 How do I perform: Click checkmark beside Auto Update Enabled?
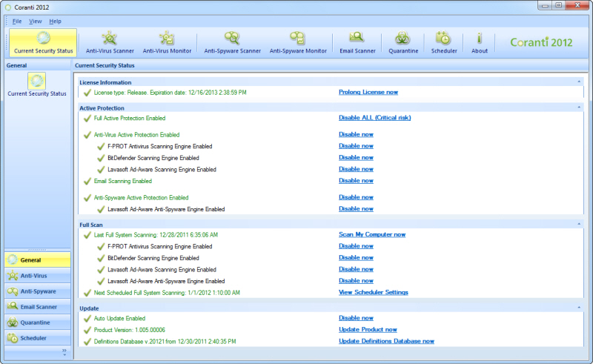coord(87,319)
